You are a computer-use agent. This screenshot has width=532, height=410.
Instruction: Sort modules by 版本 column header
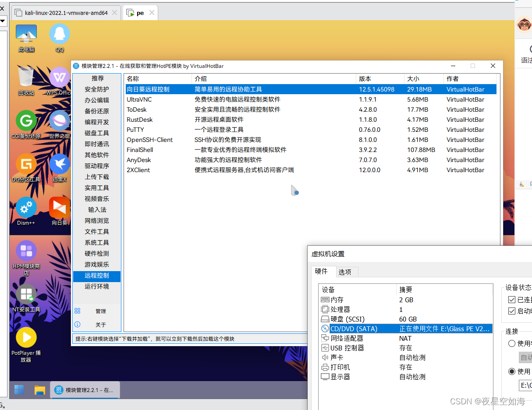click(x=380, y=79)
